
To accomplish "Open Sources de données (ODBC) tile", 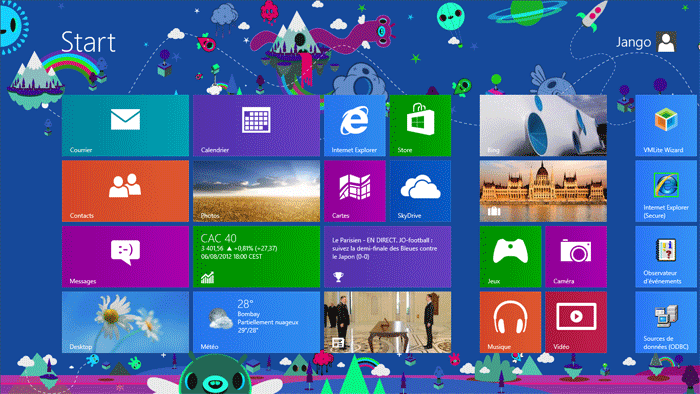I will [666, 322].
